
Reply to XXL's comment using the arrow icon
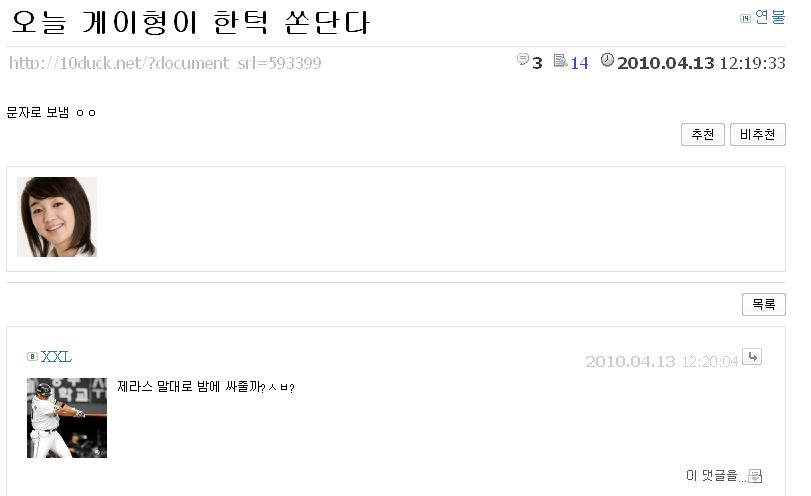(752, 357)
